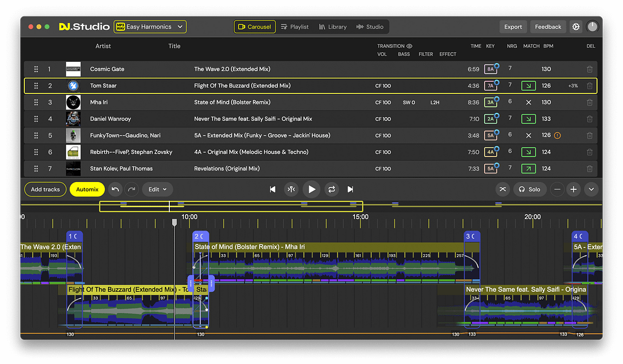623x364 pixels.
Task: Click the Automix button
Action: tap(87, 189)
